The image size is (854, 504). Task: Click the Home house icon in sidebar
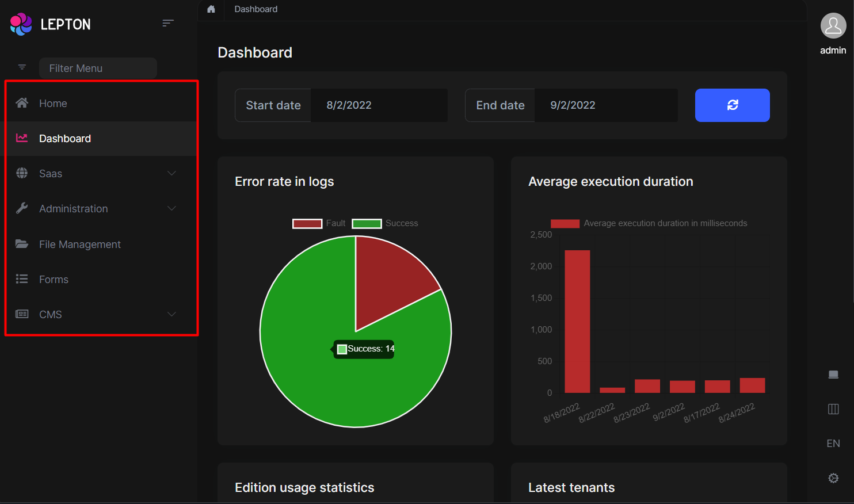coord(22,103)
